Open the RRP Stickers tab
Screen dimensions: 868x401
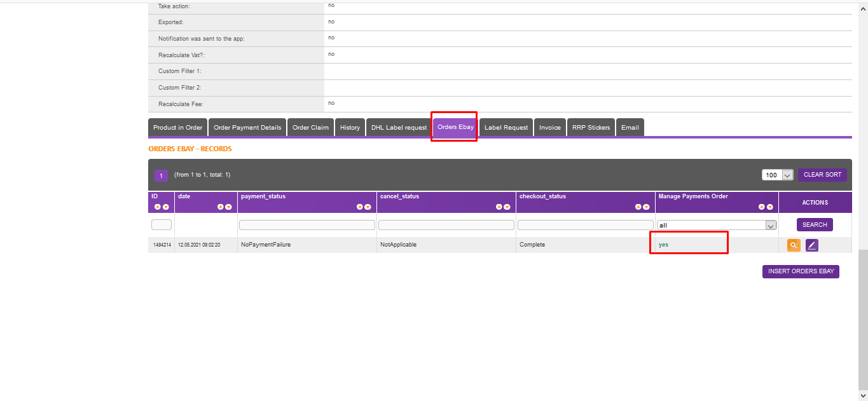coord(591,127)
